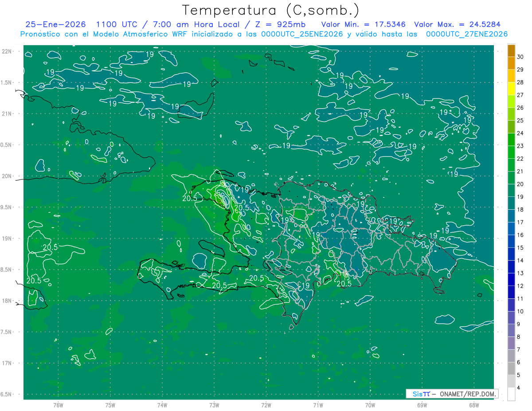Select the date text '25-Ene-2026'
The image size is (532, 411).
pos(56,24)
